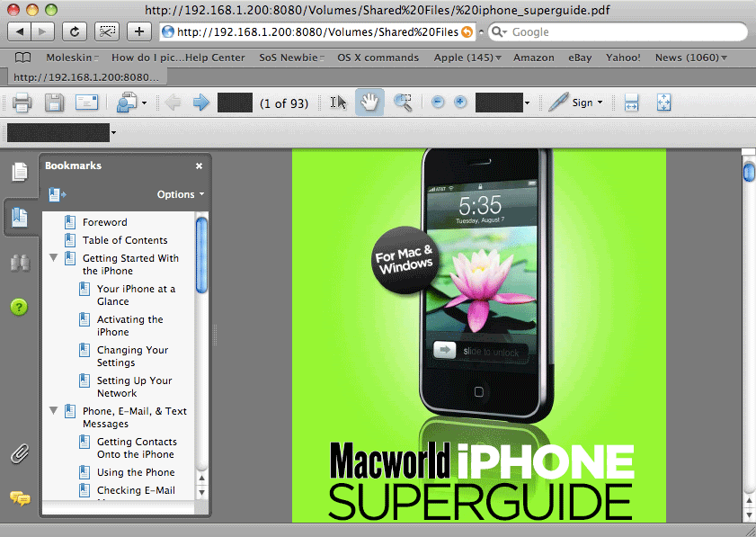Click the zoom percentage field
This screenshot has height=537, width=756.
pyautogui.click(x=499, y=103)
